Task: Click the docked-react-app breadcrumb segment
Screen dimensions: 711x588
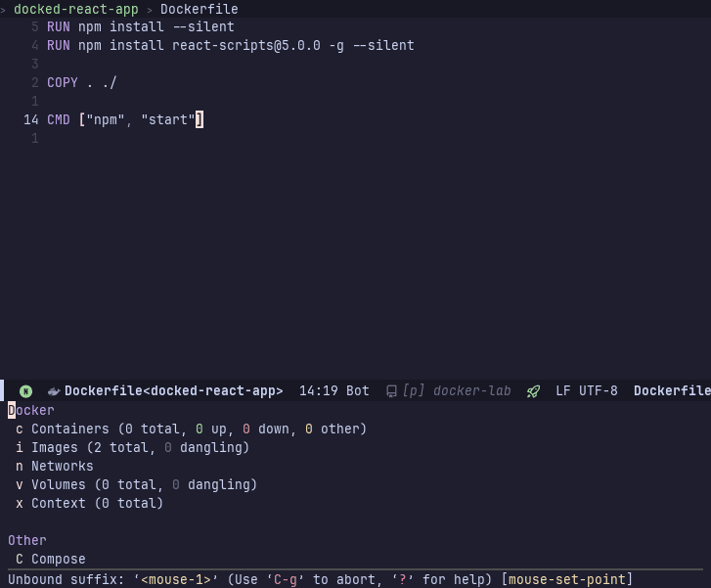Action: tap(75, 9)
